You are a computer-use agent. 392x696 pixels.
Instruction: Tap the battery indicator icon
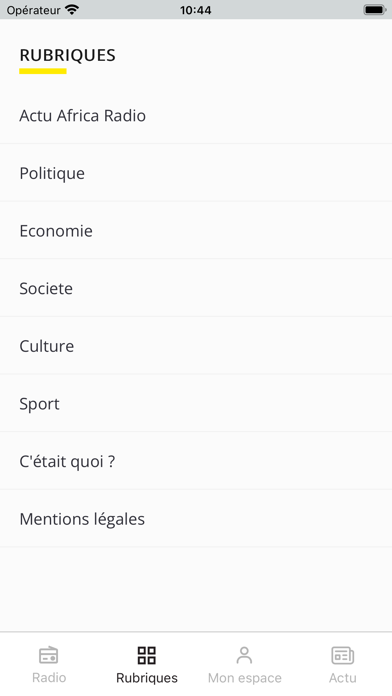click(x=375, y=10)
